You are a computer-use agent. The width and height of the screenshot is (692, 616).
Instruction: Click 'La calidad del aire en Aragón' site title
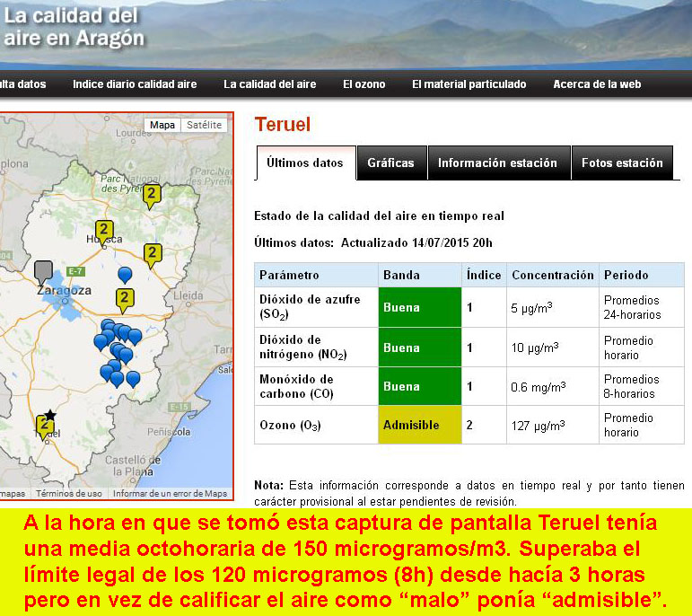coord(74,27)
